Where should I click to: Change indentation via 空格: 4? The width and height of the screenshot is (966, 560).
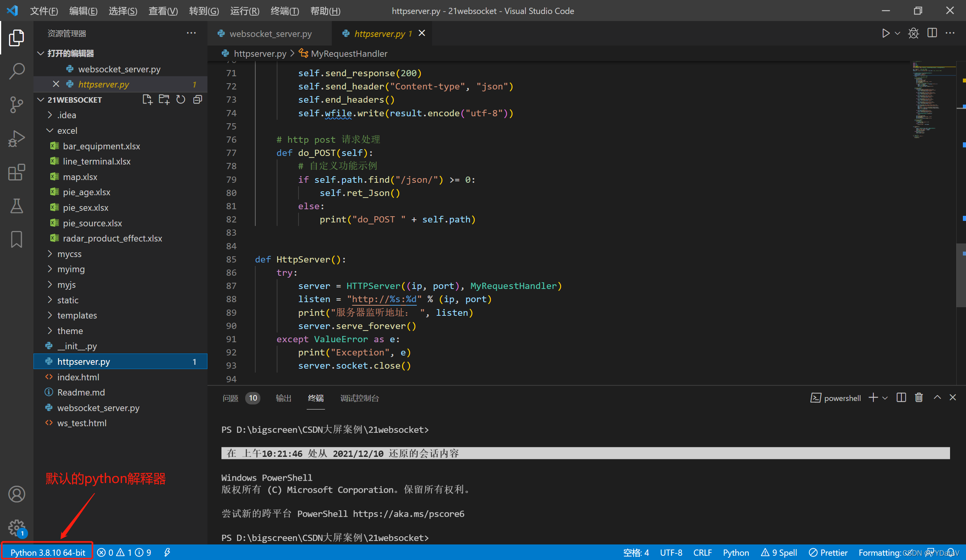636,553
